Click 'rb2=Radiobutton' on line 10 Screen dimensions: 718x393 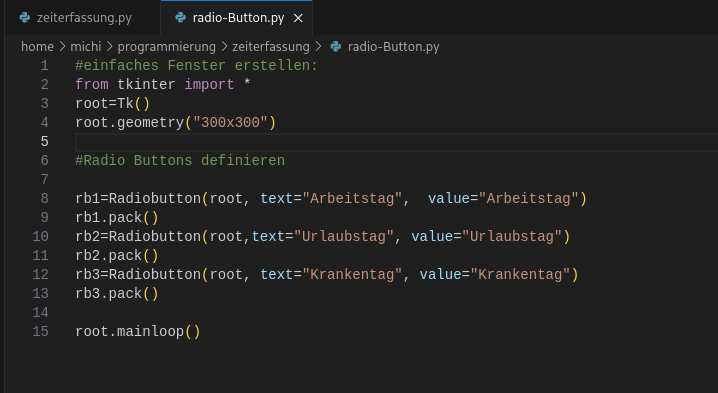(138, 237)
